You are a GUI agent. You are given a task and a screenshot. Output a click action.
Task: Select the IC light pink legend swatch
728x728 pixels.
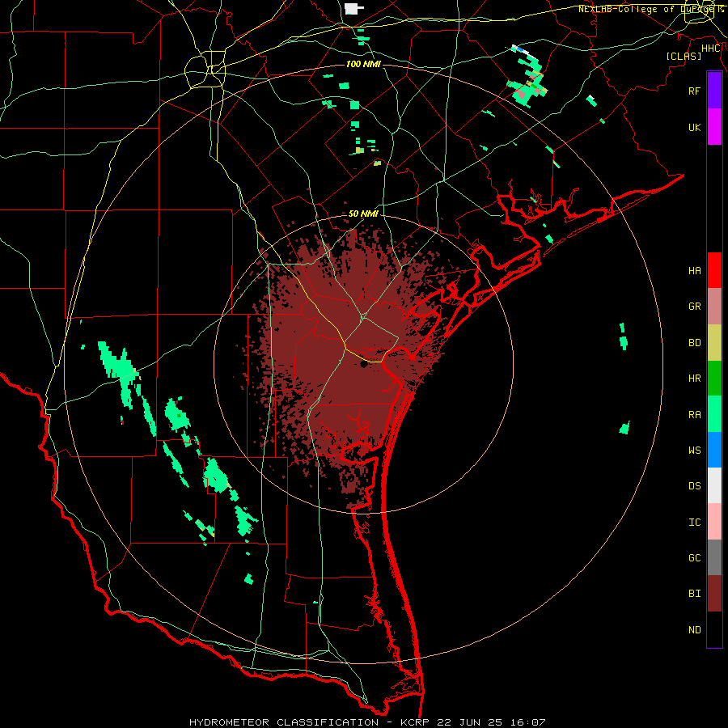(x=714, y=522)
